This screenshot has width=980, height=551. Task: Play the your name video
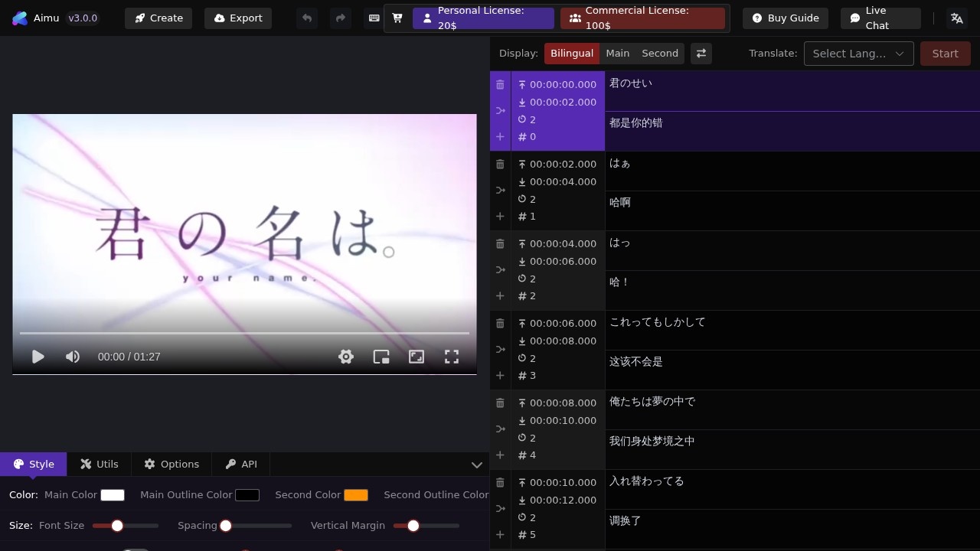pyautogui.click(x=38, y=357)
